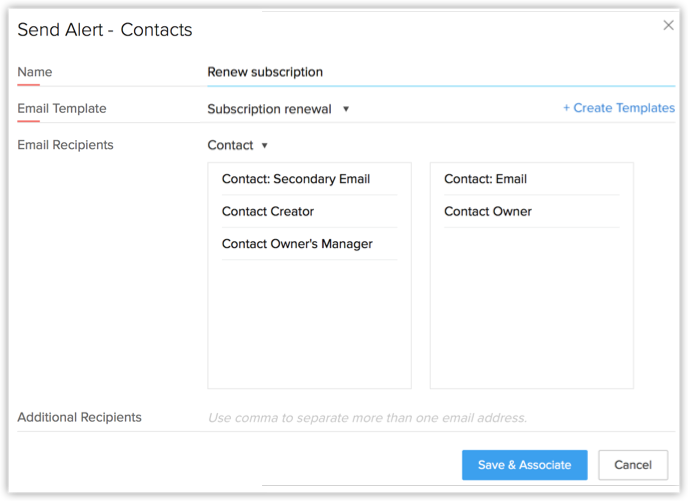Click the Email Template label
Viewport: 688px width, 501px height.
(62, 108)
